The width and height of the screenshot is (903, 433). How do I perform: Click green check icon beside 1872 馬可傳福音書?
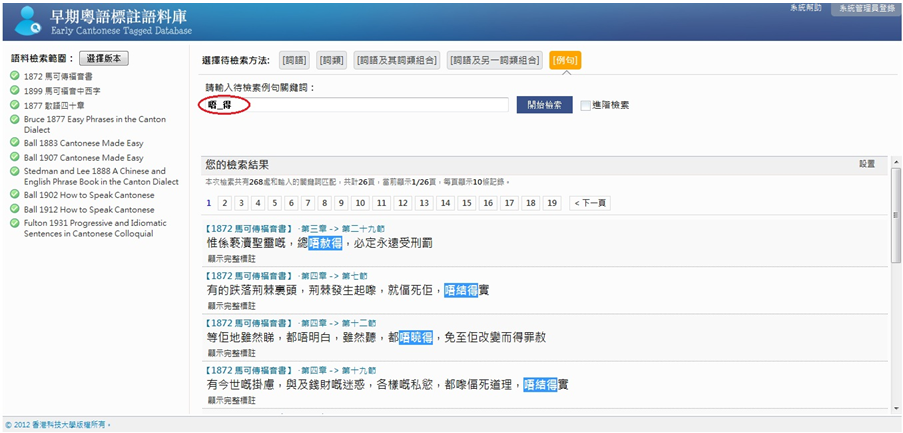click(15, 76)
